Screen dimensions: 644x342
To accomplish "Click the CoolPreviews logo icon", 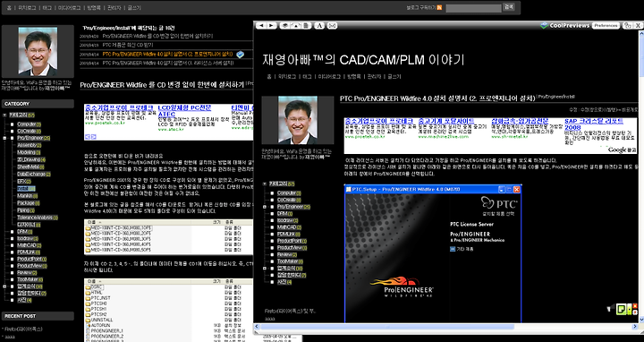I will click(544, 25).
